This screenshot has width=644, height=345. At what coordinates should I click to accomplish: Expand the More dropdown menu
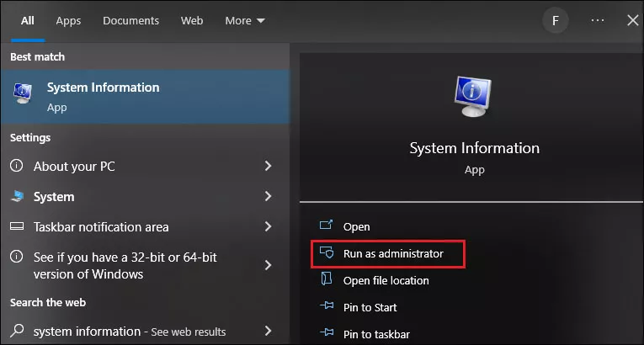pos(245,20)
